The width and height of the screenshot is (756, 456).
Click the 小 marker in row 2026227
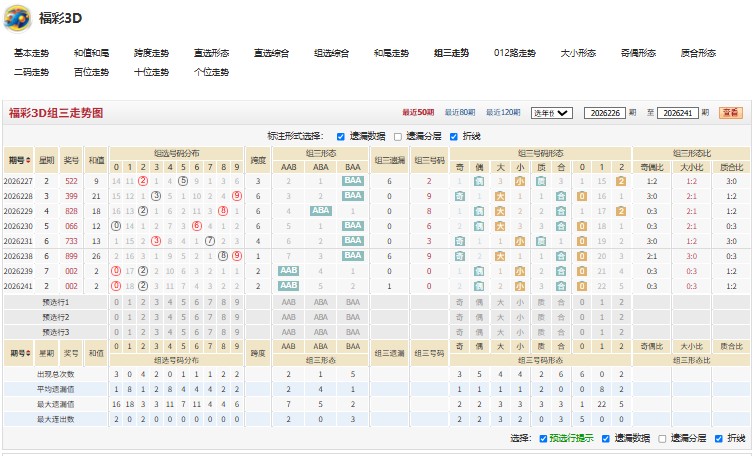(520, 181)
